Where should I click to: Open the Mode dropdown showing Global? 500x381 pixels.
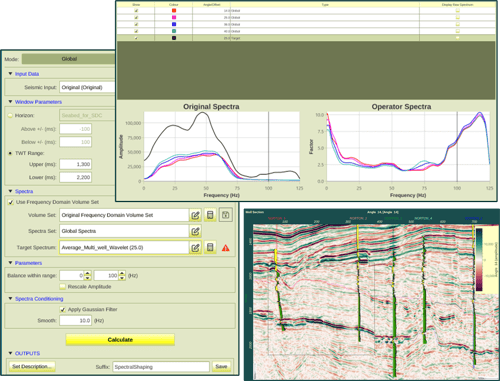coord(69,59)
